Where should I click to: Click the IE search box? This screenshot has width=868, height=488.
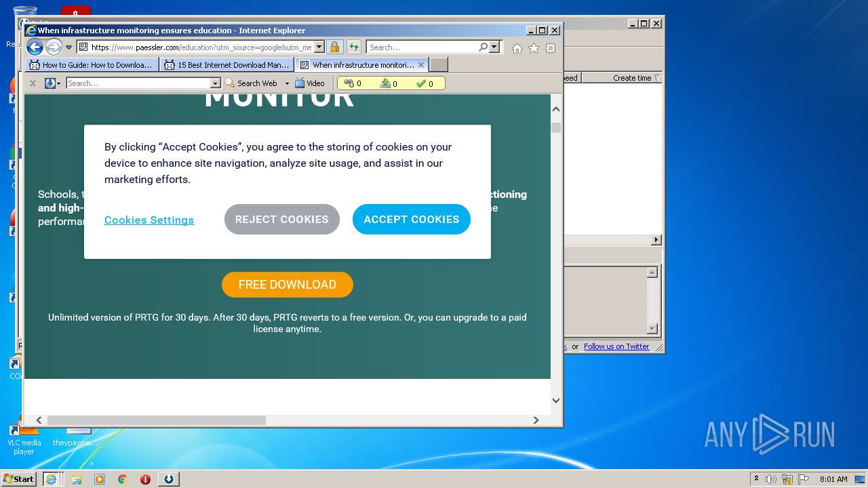click(422, 47)
